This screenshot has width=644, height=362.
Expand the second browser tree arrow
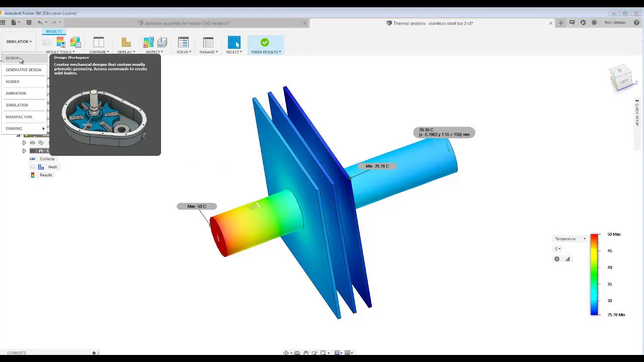click(24, 151)
